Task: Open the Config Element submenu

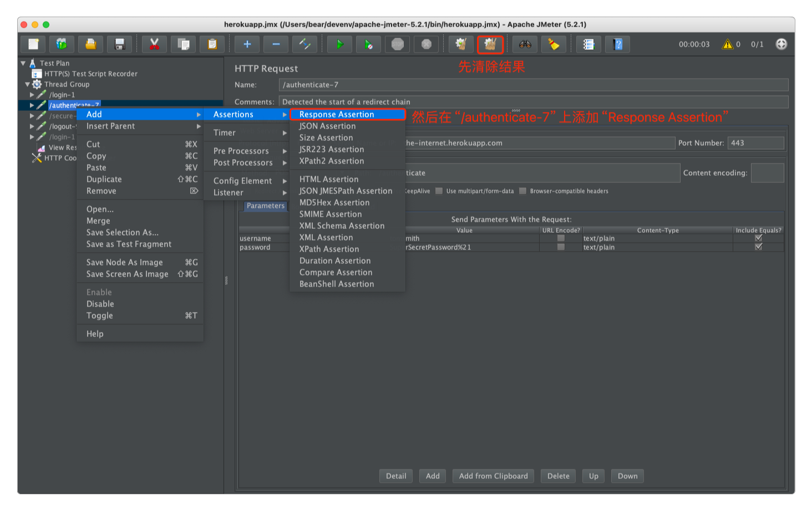Action: [246, 181]
